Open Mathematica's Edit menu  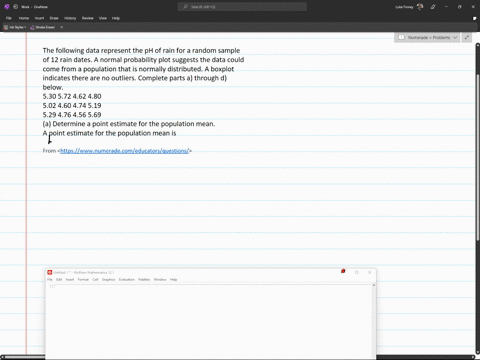[59, 280]
